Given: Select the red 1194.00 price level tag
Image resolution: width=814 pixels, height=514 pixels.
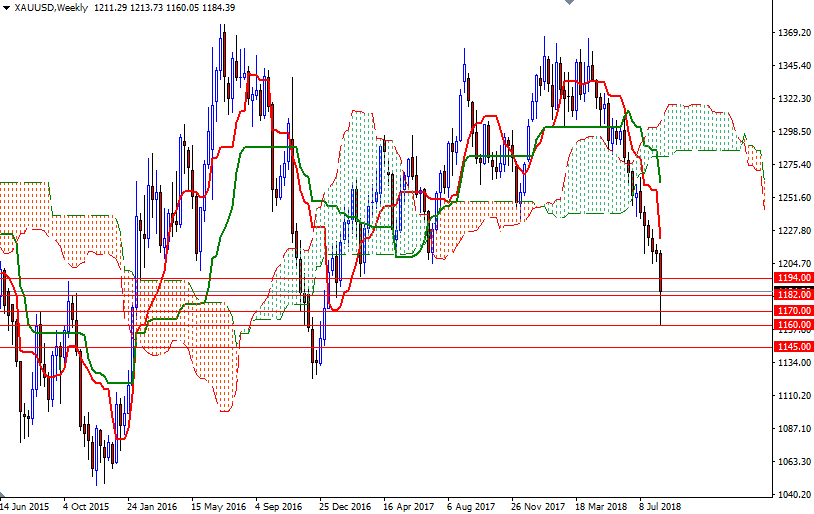Looking at the screenshot, I should pyautogui.click(x=792, y=277).
